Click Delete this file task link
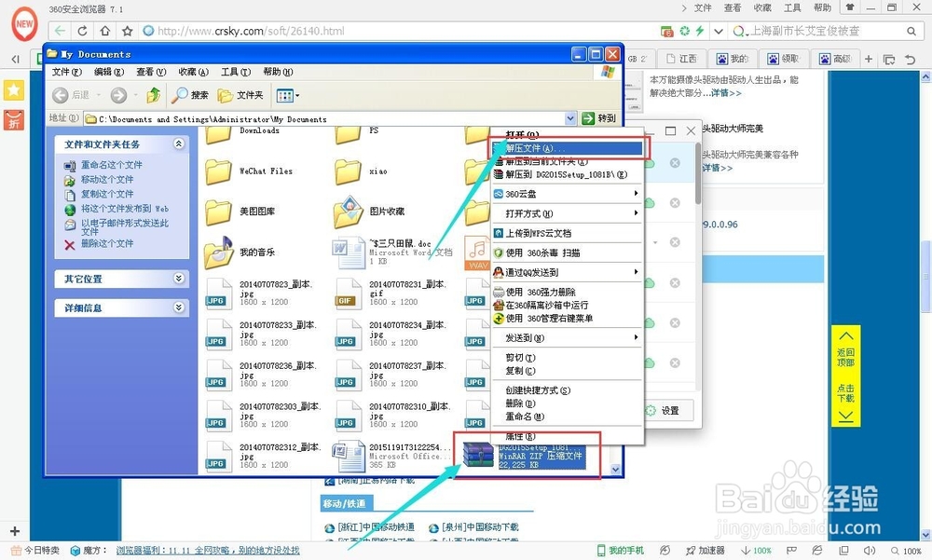Screen dimensions: 932x560 pyautogui.click(x=107, y=243)
